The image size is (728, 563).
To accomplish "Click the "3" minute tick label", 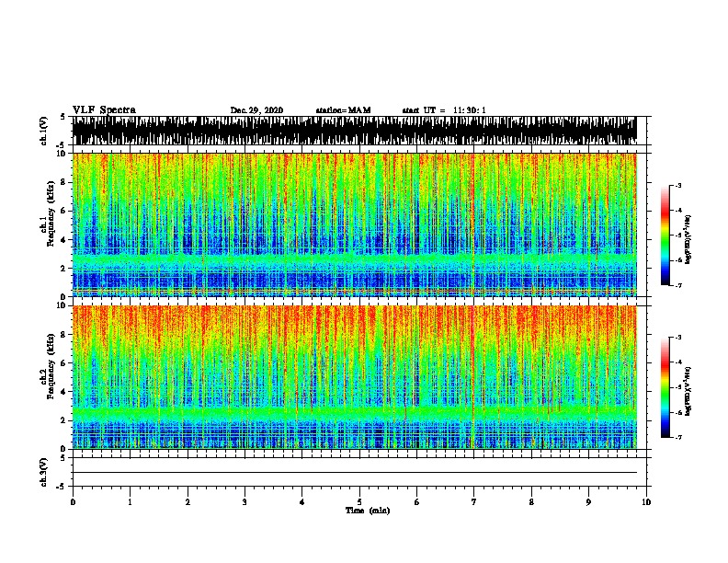I will [x=245, y=502].
